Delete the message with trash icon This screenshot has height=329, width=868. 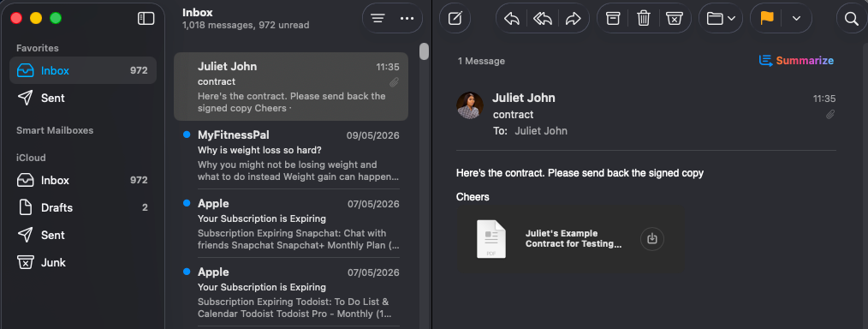[643, 18]
